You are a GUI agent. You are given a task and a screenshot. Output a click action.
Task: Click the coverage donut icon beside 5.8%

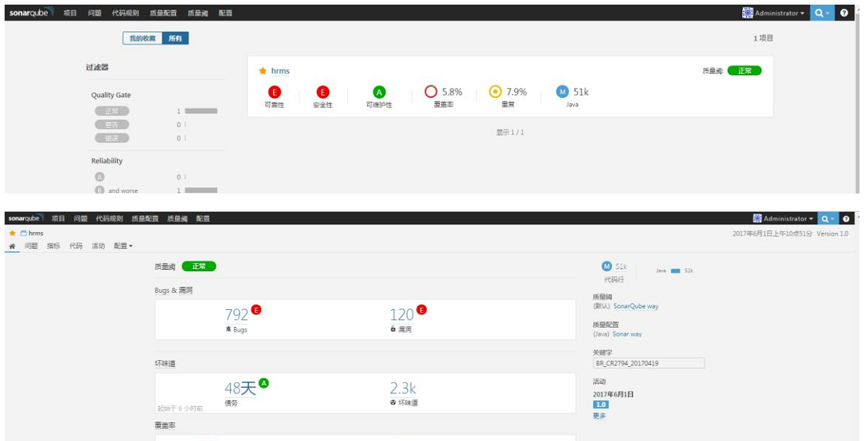click(431, 91)
